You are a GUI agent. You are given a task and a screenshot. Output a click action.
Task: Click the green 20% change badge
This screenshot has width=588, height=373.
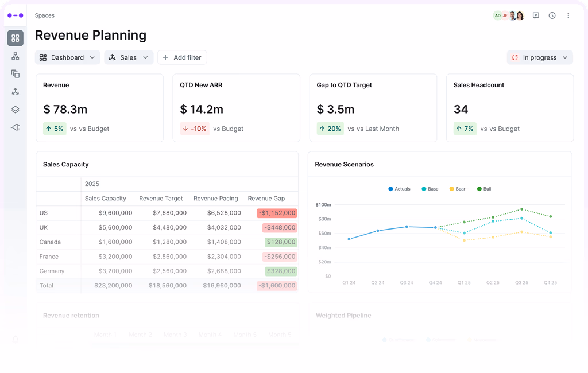coord(330,129)
